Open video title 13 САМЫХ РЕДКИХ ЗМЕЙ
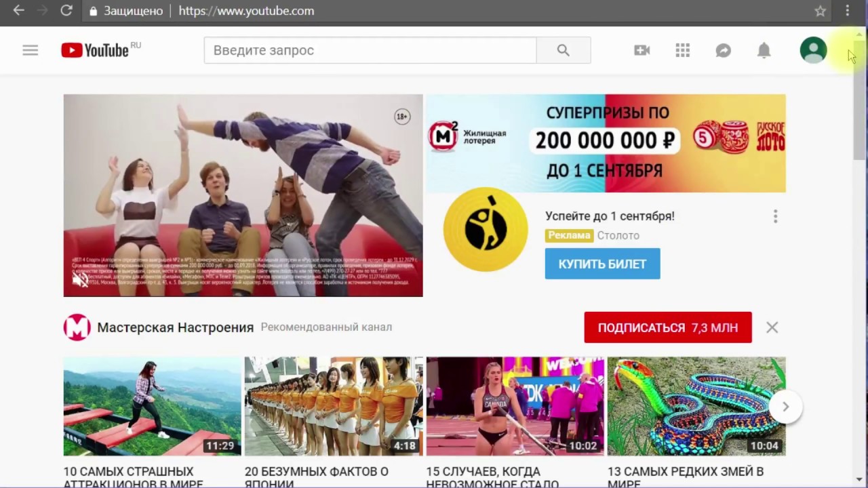Image resolution: width=868 pixels, height=488 pixels. click(x=686, y=476)
